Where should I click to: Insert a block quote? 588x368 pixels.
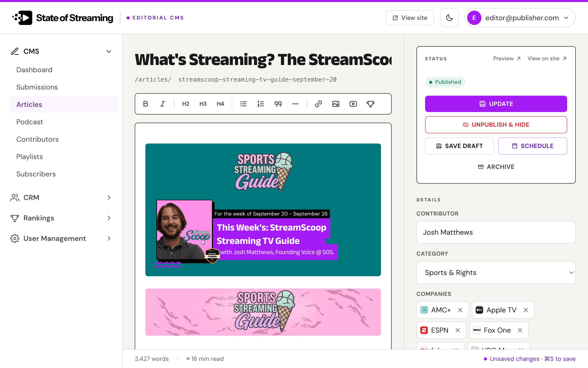[x=278, y=104]
